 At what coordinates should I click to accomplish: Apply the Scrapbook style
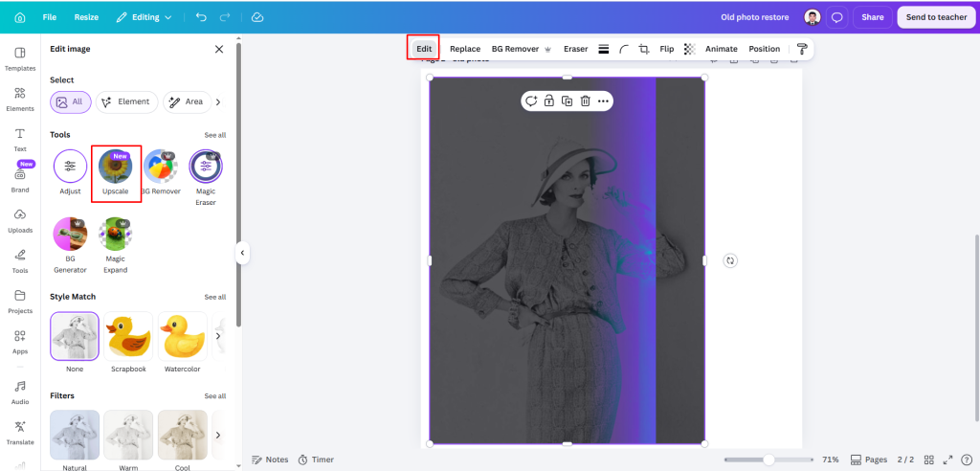(x=128, y=336)
